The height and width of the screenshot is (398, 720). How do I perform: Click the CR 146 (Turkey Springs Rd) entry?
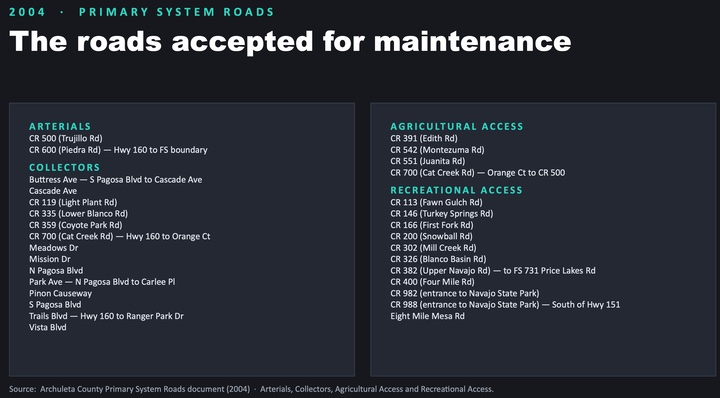[x=442, y=213]
